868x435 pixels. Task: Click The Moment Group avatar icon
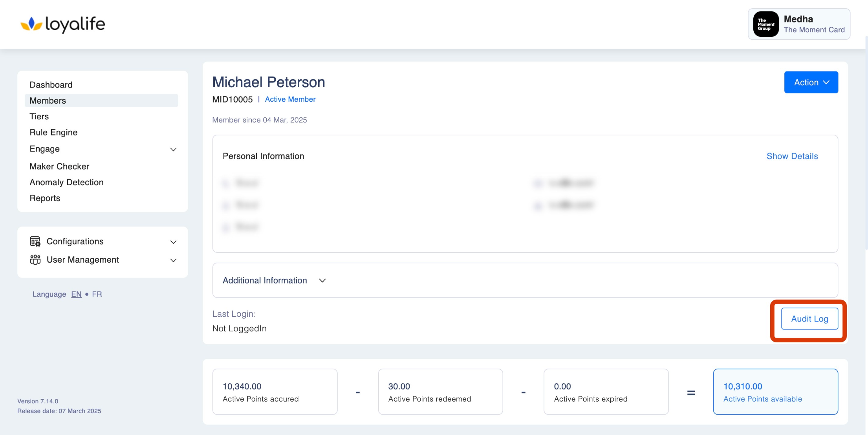click(x=765, y=24)
